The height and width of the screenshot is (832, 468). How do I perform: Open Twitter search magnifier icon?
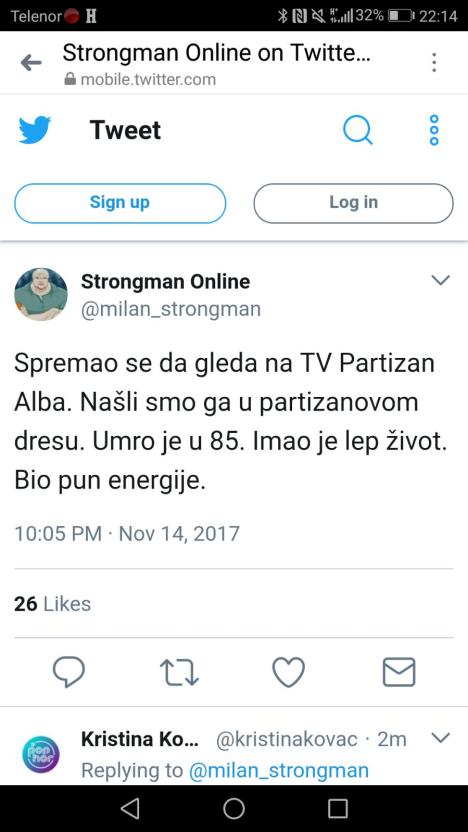358,130
